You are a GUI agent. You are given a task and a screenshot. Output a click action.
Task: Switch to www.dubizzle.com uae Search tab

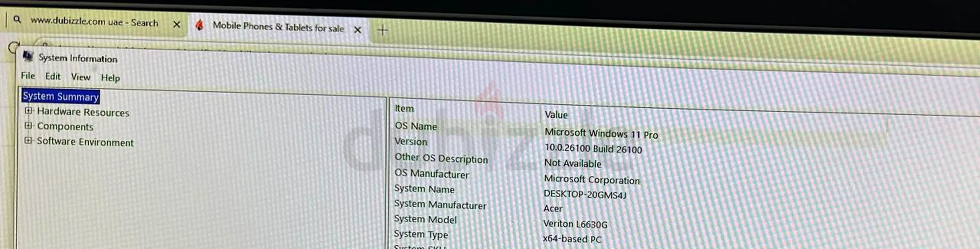94,22
